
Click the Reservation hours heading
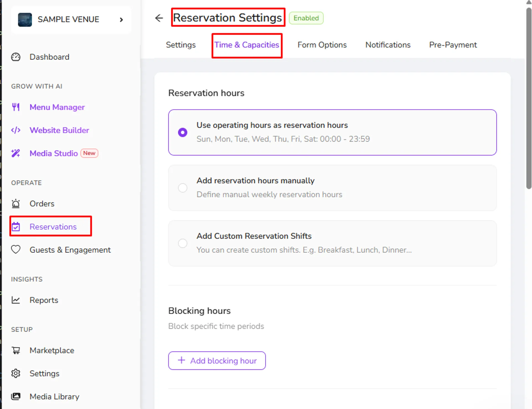tap(206, 93)
